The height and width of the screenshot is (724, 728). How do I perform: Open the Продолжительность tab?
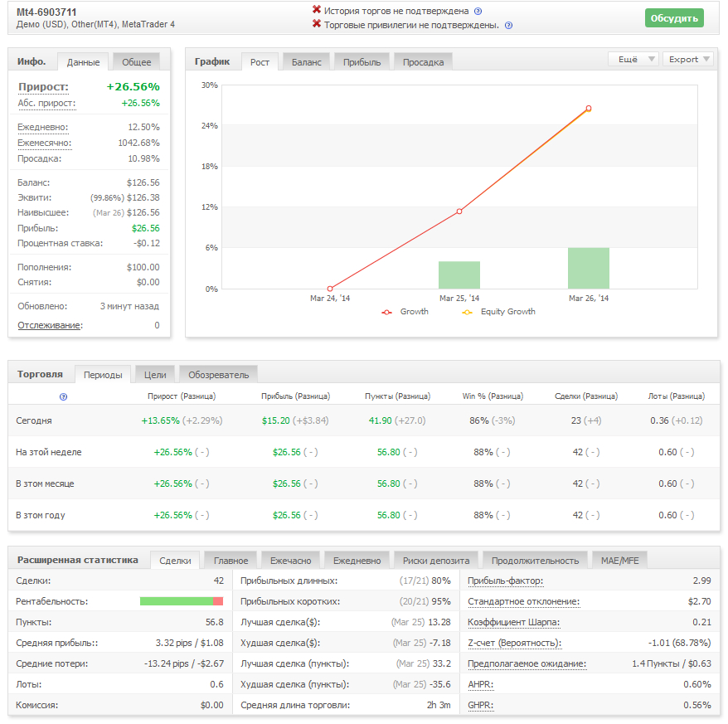coord(535,560)
